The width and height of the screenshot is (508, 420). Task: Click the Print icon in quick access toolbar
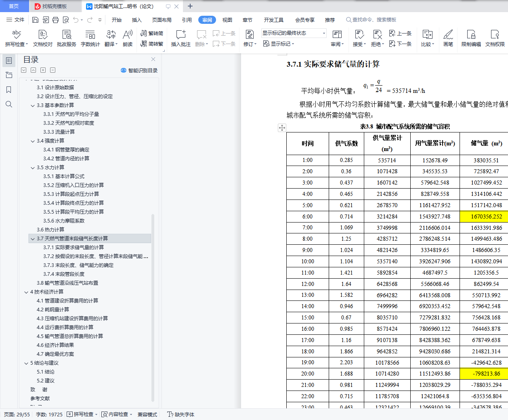click(55, 20)
